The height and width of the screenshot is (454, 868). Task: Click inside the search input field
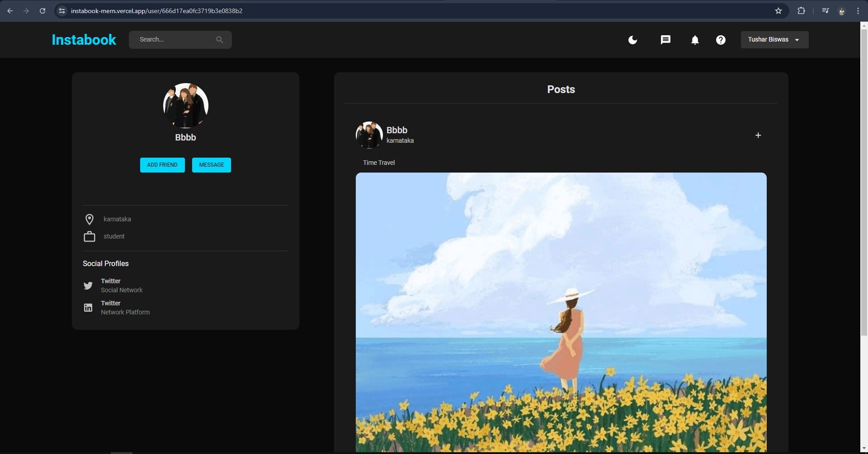(x=172, y=40)
